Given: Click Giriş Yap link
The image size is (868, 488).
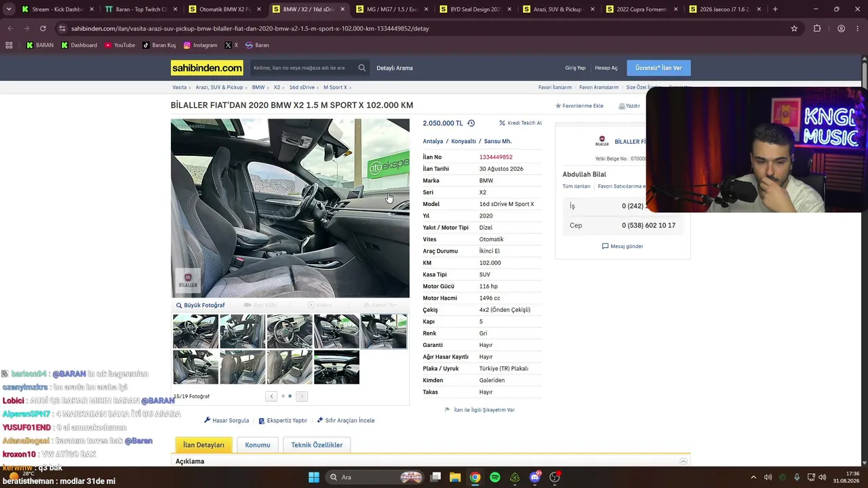Looking at the screenshot, I should (575, 68).
